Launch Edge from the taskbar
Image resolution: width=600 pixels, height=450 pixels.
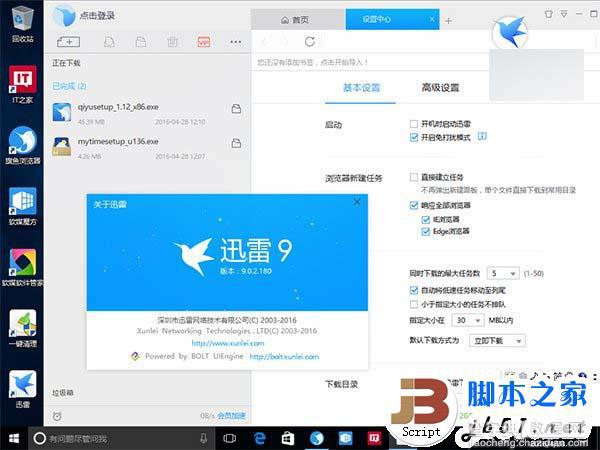[259, 439]
